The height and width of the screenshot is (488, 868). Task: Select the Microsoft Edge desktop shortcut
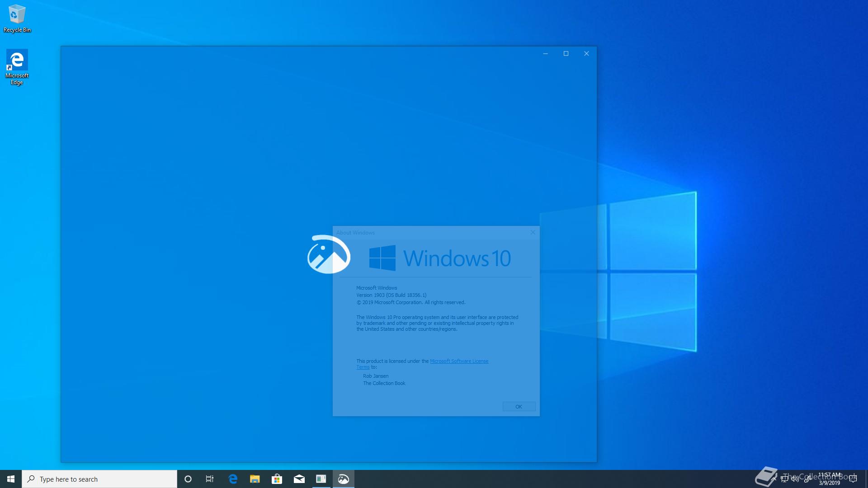17,67
